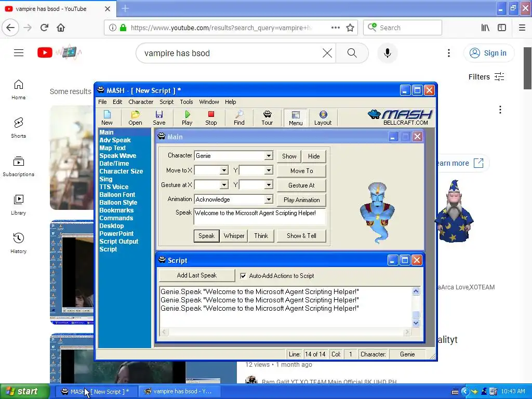Viewport: 532px width, 399px height.
Task: Clear the YouTube search box with X
Action: pos(327,53)
